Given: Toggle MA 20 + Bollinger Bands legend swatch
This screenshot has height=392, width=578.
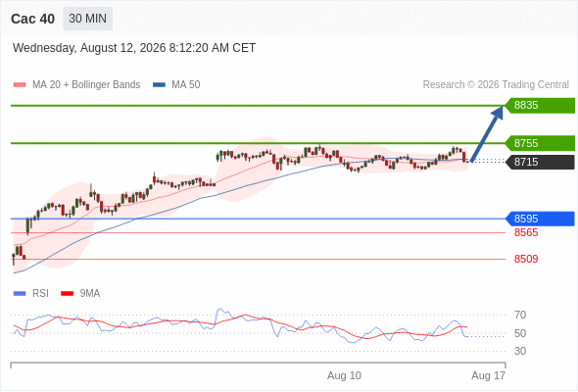Looking at the screenshot, I should tap(20, 85).
